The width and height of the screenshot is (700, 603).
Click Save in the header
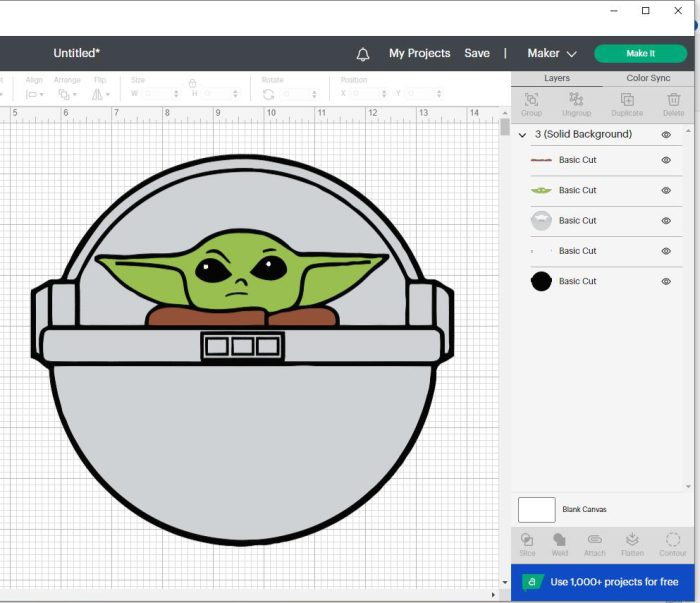477,53
